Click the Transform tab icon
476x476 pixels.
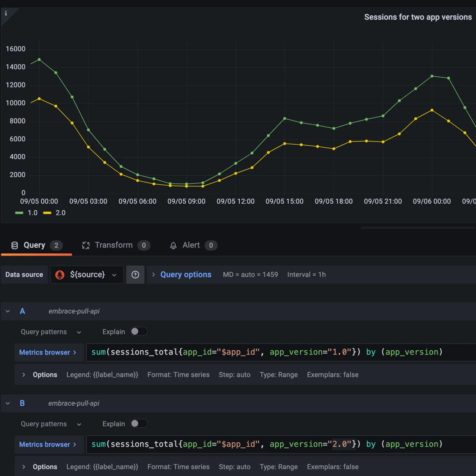[86, 245]
